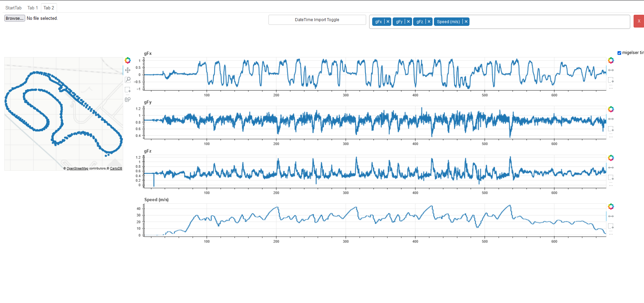Switch to StartTab
Image resolution: width=644 pixels, height=303 pixels.
point(13,8)
